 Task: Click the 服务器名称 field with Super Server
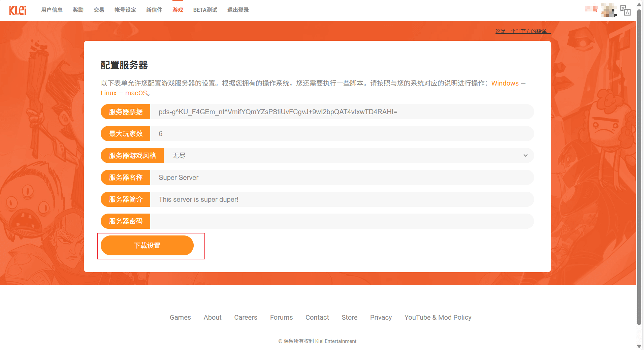342,178
